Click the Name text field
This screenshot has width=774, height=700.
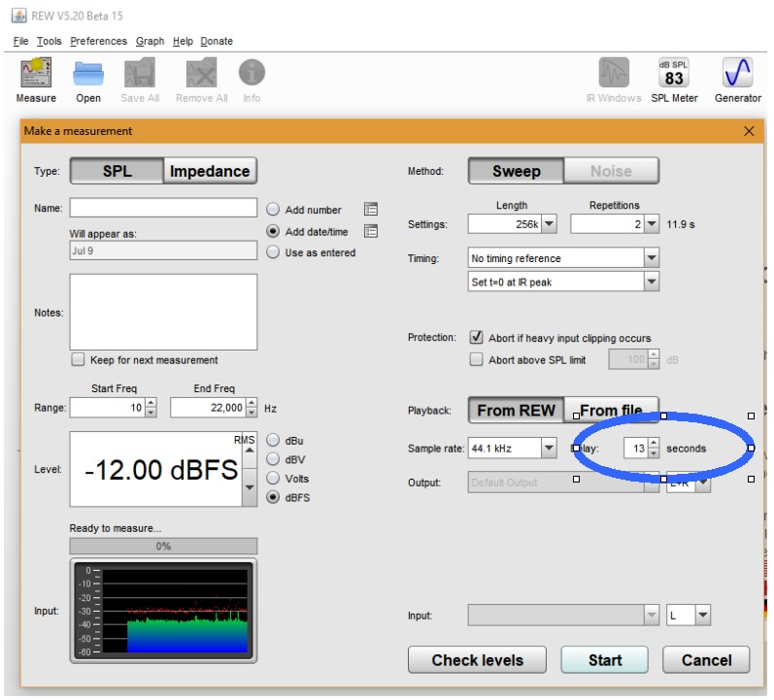163,208
